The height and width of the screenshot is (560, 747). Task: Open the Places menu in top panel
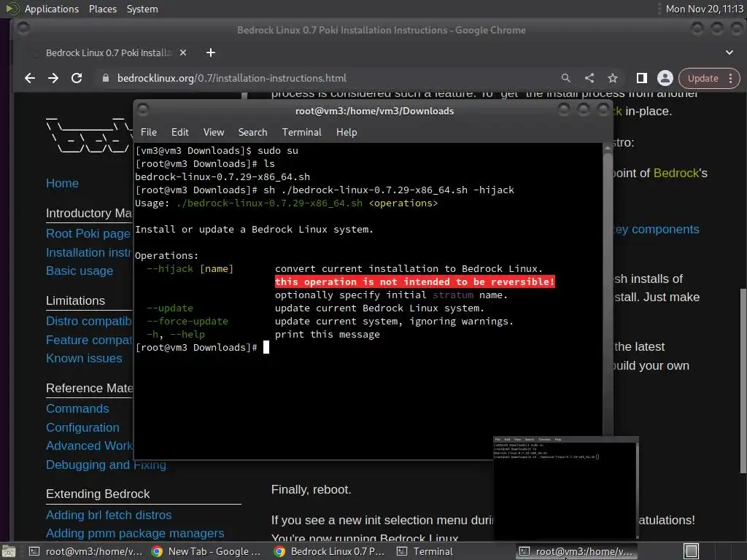[103, 9]
